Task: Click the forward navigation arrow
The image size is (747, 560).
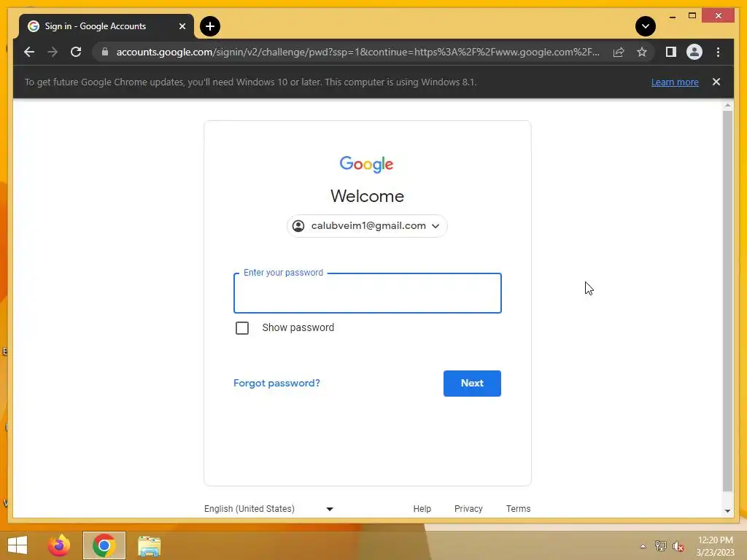Action: tap(53, 52)
